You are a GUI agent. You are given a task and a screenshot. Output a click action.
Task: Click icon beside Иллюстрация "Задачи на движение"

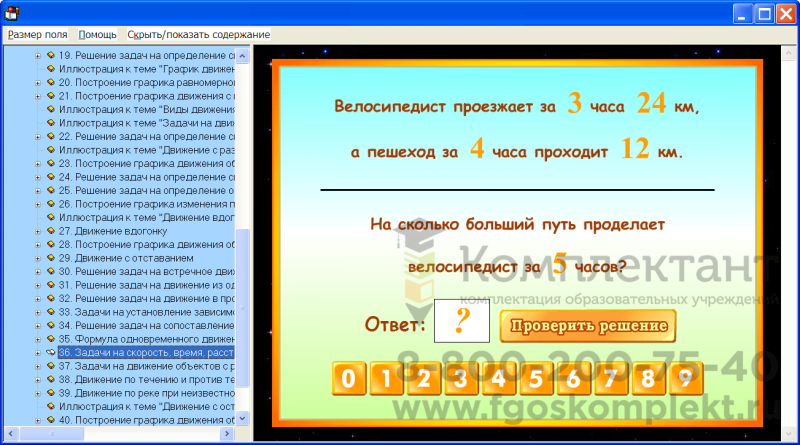pos(51,122)
